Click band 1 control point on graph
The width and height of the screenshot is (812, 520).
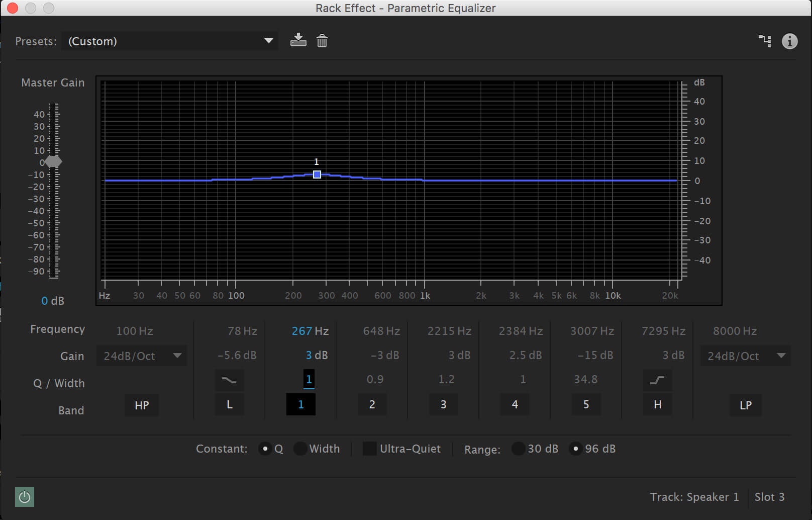coord(317,175)
